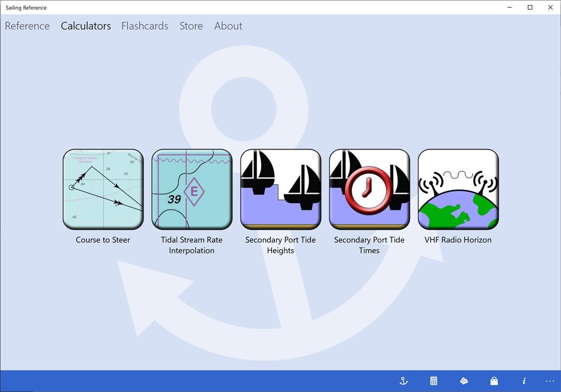Switch to the Flashcards tab
Screen dimensions: 561x392
(x=145, y=26)
